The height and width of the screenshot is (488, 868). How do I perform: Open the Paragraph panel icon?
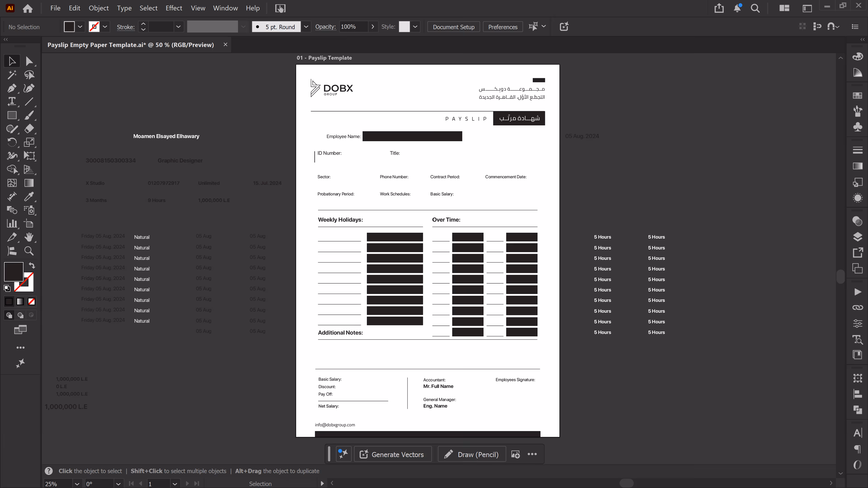click(858, 449)
